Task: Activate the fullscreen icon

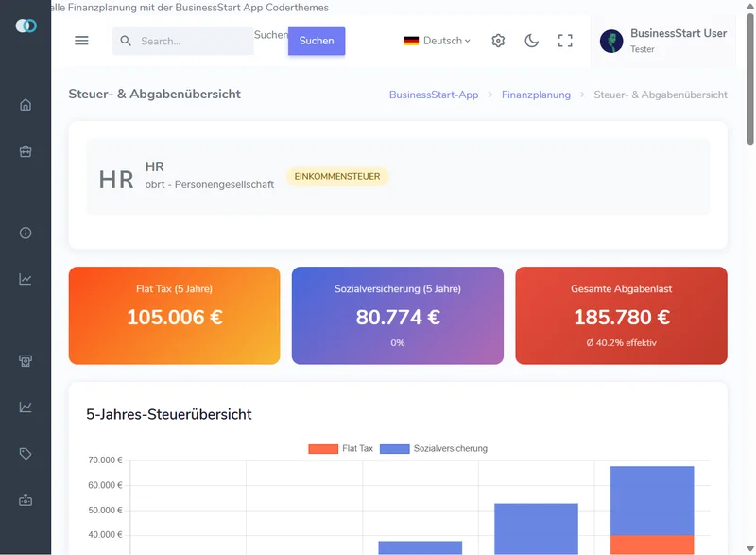Action: point(565,41)
